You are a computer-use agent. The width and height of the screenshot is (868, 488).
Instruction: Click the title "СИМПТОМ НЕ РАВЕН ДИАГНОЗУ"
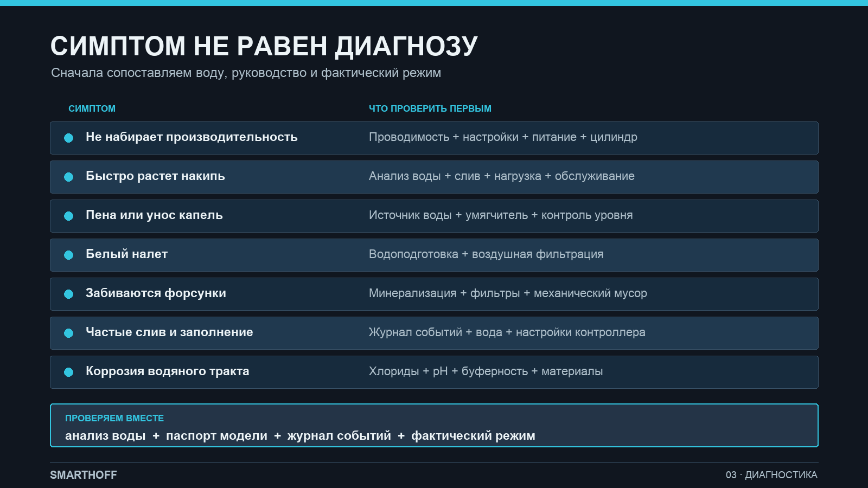(x=264, y=47)
